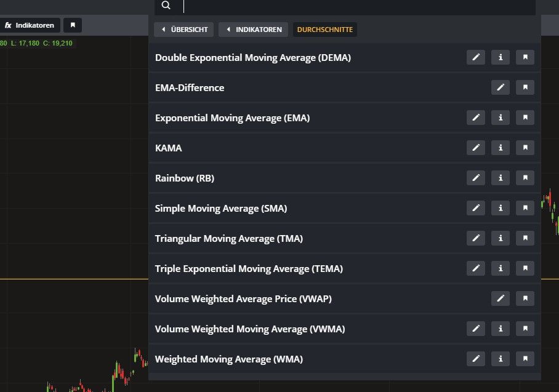Open info for Volume Weighted Moving Average

pos(501,329)
